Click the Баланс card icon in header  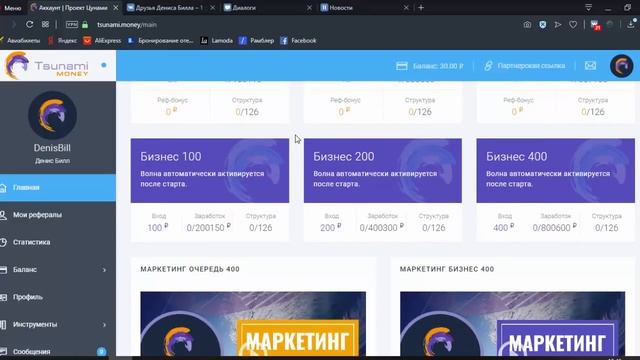[402, 66]
